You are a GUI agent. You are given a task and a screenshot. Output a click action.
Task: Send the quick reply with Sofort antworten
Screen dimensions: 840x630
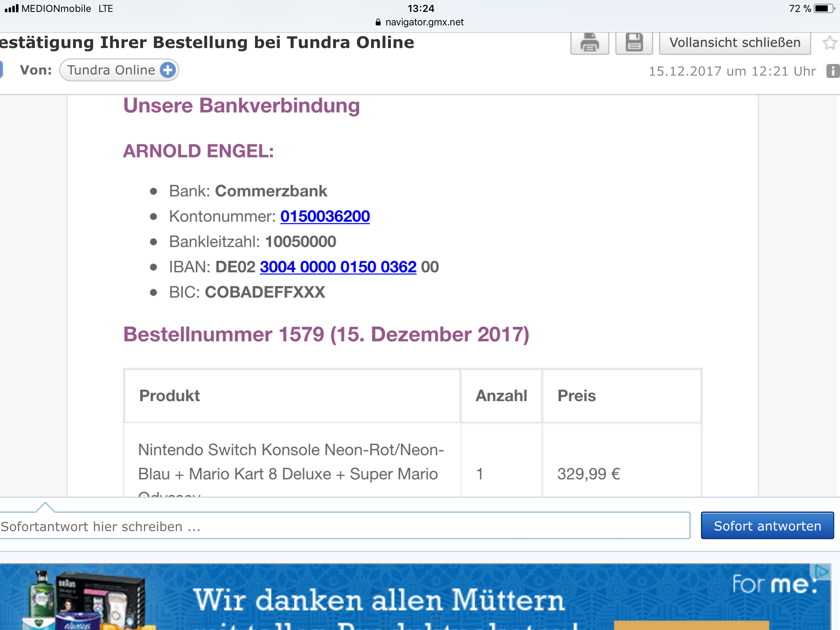(767, 525)
